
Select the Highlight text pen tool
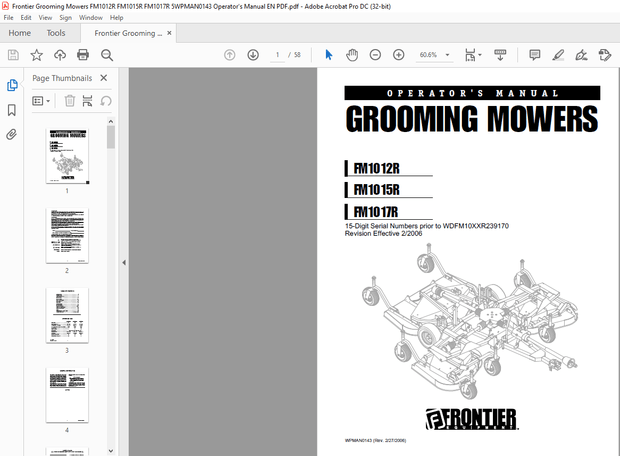(558, 55)
